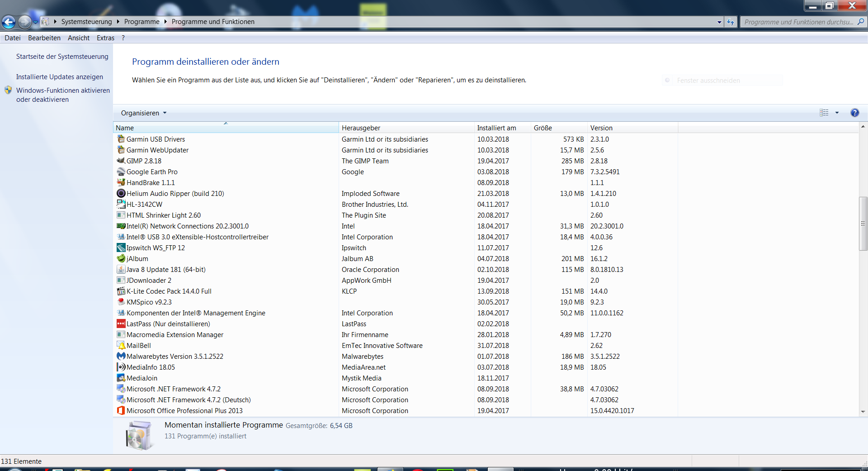Click Windows-Funktionen aktivieren oder deaktivieren
868x471 pixels.
pos(63,95)
